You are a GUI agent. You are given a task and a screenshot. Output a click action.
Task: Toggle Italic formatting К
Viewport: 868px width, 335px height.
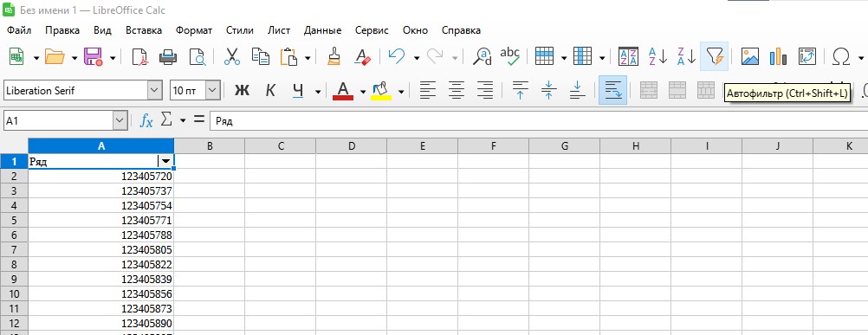(270, 90)
